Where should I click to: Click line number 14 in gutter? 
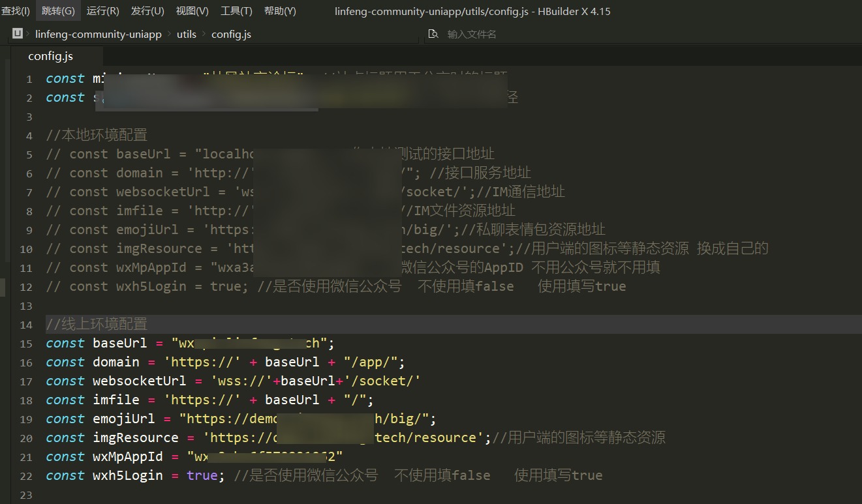[x=26, y=325]
